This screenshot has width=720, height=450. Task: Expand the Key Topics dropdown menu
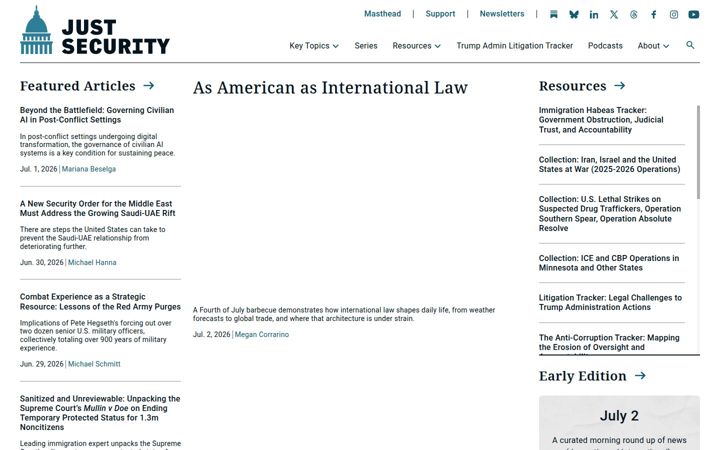coord(314,46)
